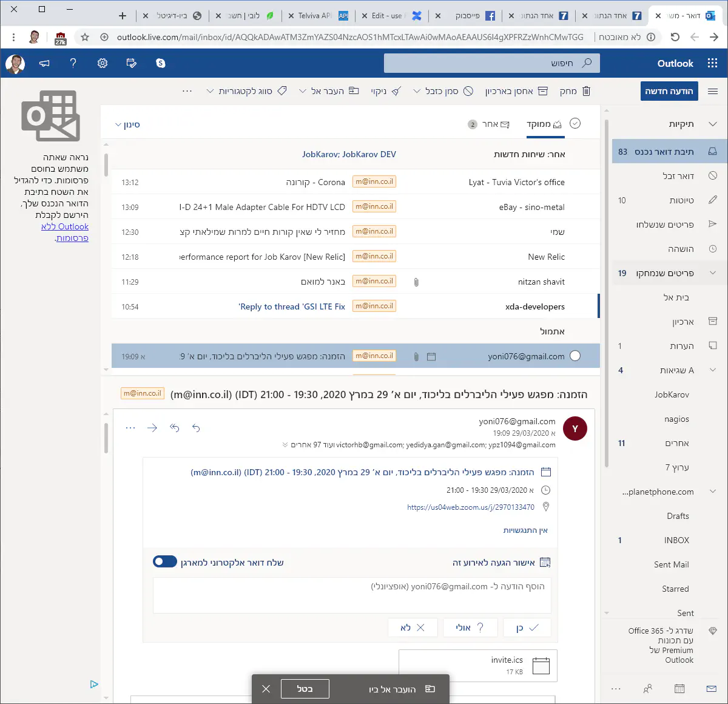Open Outlook settings gear

click(103, 63)
